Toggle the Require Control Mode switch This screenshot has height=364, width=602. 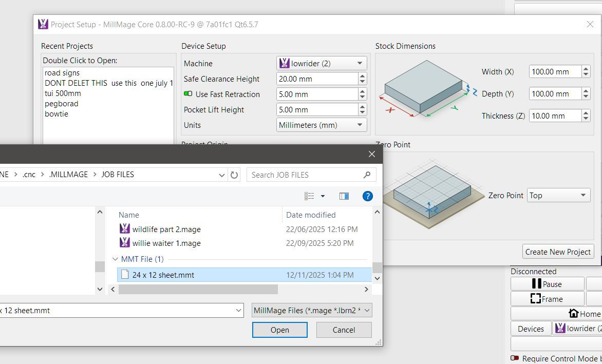(515, 358)
